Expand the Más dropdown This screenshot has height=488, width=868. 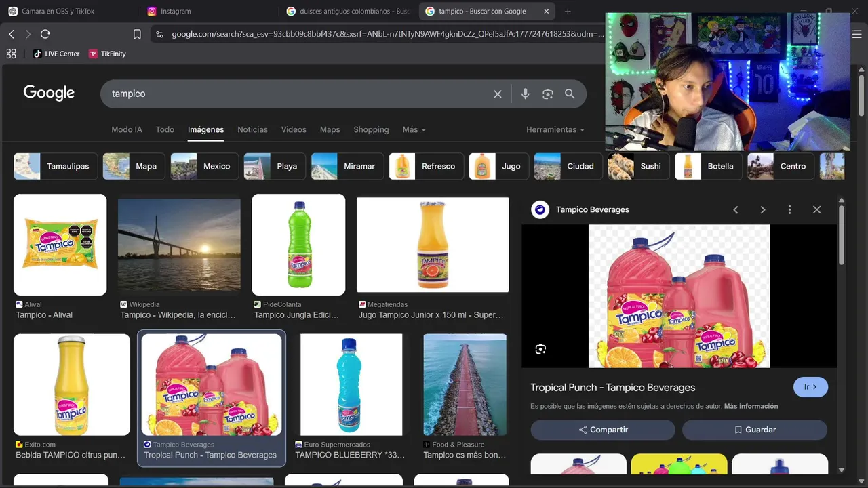[414, 129]
